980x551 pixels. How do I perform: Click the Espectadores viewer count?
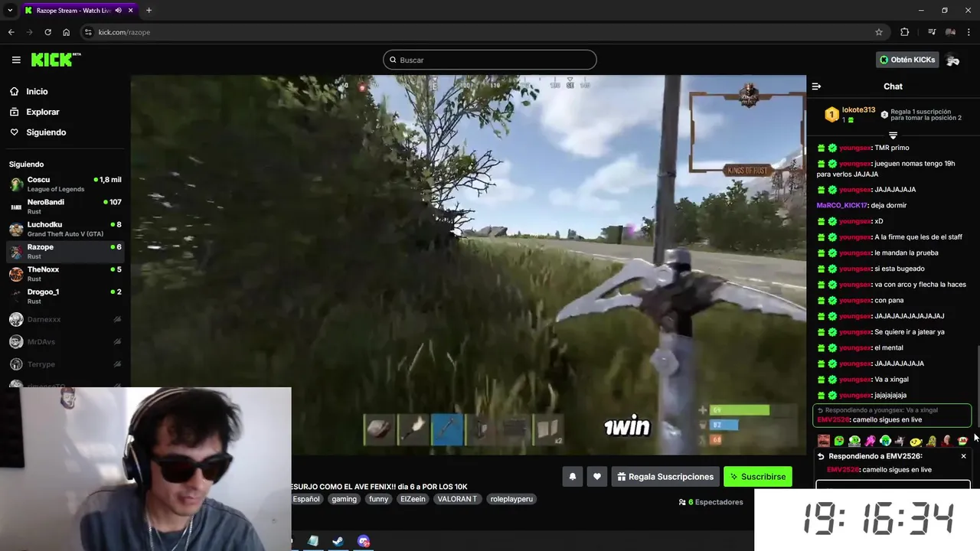(x=710, y=502)
